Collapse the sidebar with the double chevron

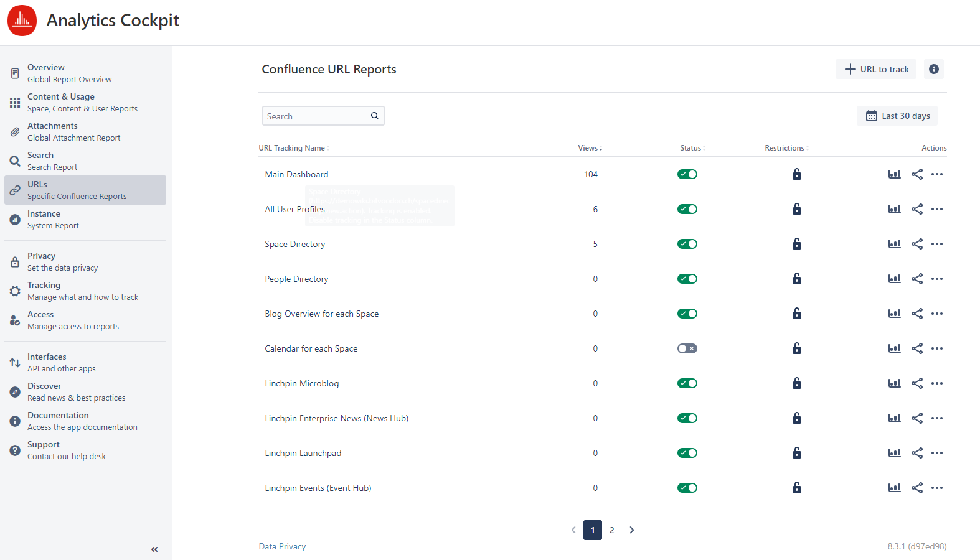[154, 549]
